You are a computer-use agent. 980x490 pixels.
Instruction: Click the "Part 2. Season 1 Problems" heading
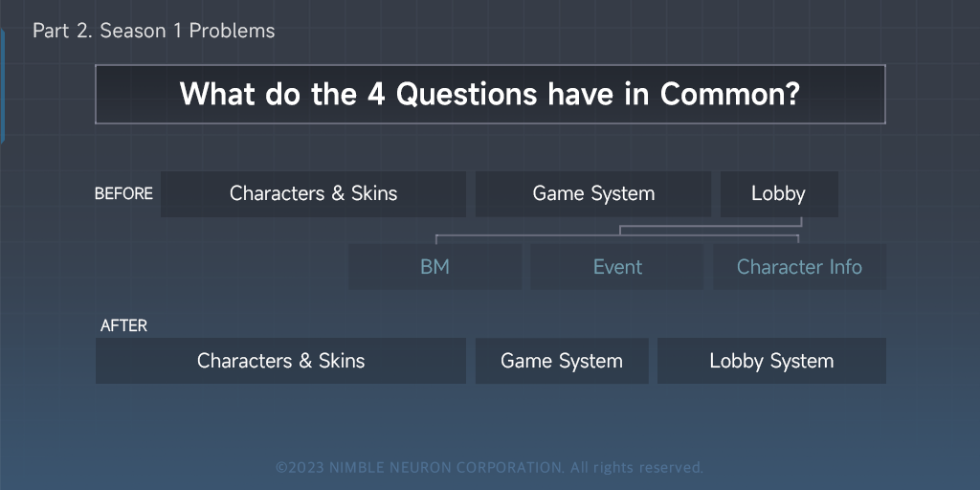pyautogui.click(x=153, y=31)
